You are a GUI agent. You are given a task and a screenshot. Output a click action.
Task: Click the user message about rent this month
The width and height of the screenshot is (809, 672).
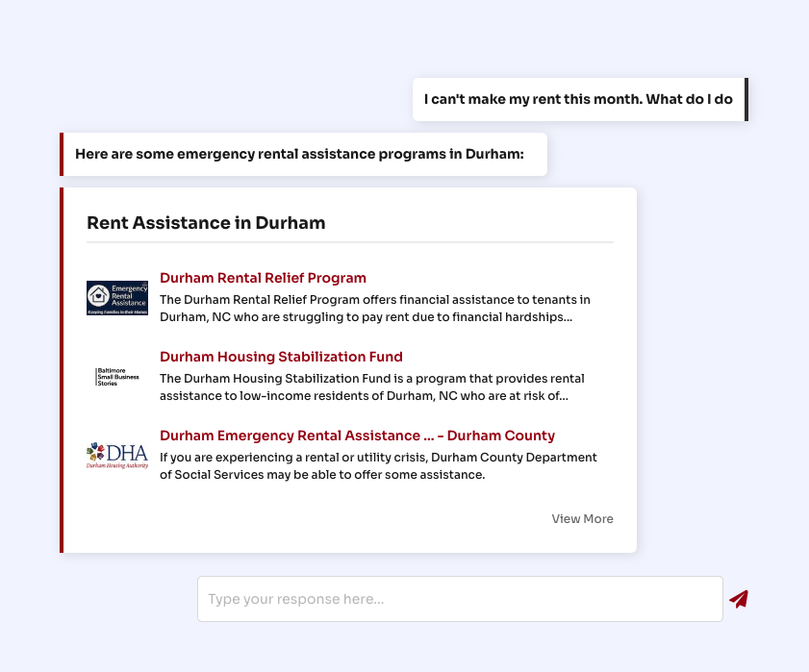pyautogui.click(x=580, y=100)
